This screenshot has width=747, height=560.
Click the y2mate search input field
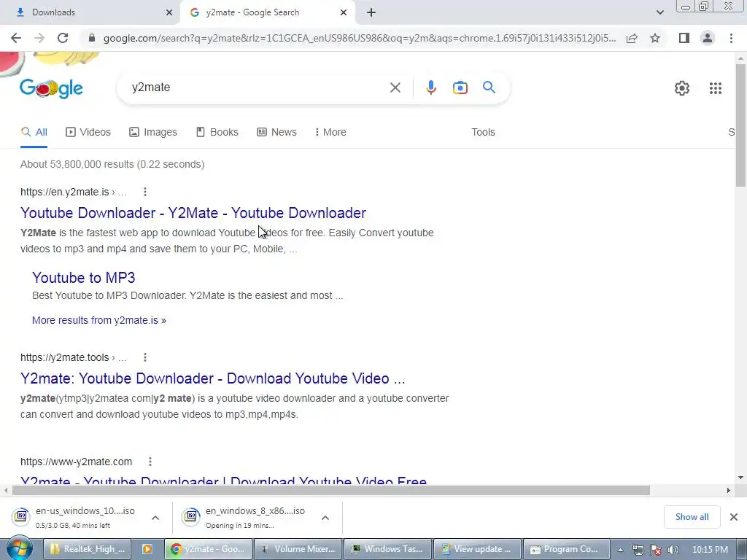[x=258, y=87]
